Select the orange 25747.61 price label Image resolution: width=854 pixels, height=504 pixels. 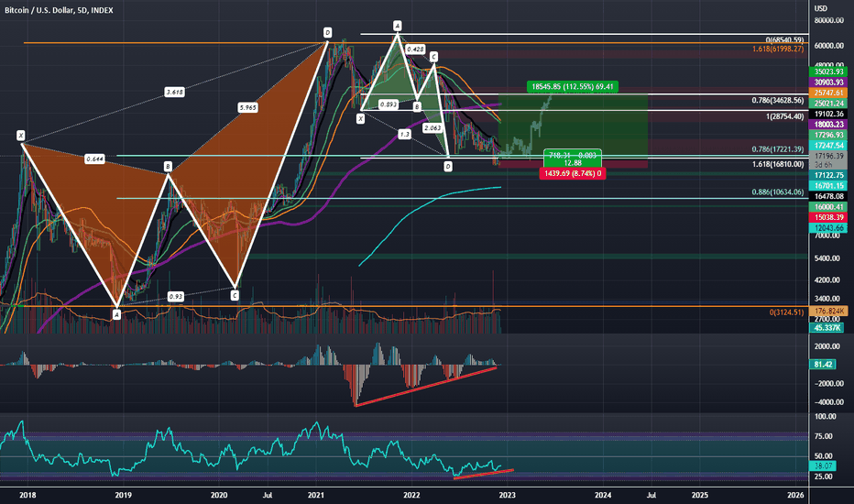coord(828,93)
